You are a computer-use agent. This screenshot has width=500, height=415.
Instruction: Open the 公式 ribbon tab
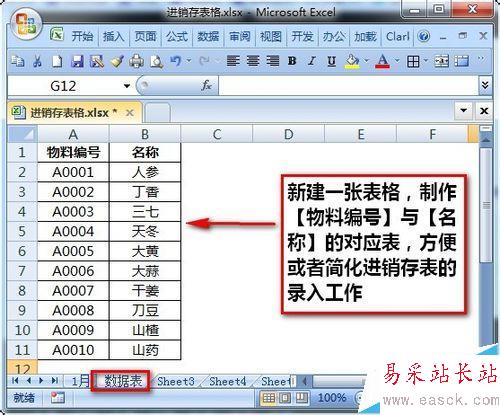click(x=177, y=36)
